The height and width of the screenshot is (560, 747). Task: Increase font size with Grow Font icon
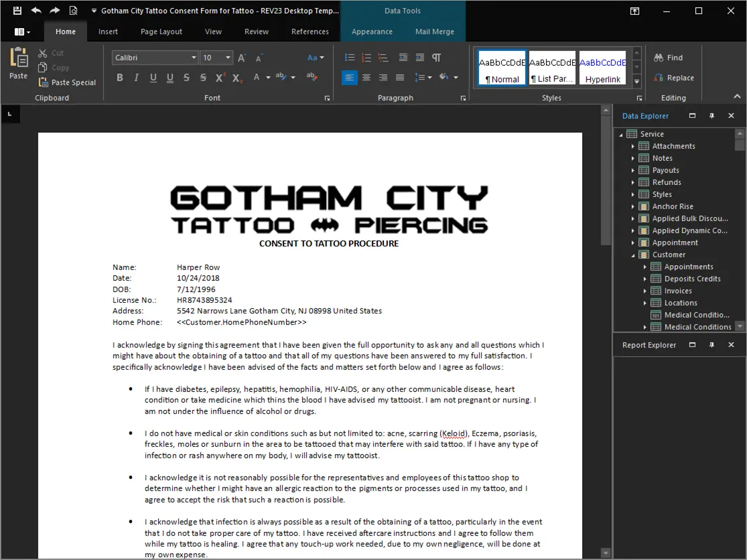[x=242, y=58]
